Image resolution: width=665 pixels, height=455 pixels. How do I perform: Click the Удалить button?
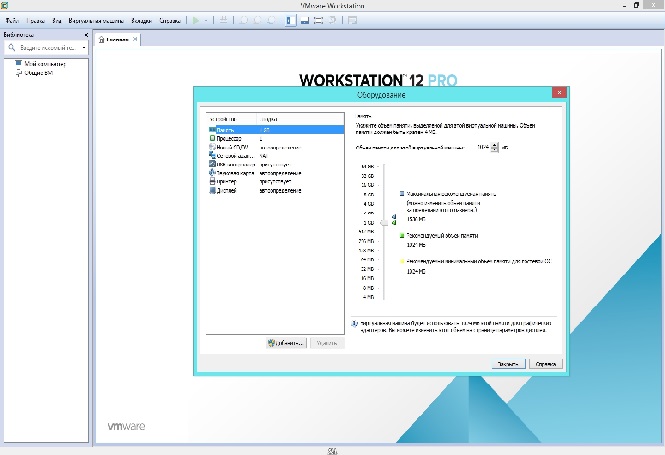click(327, 343)
